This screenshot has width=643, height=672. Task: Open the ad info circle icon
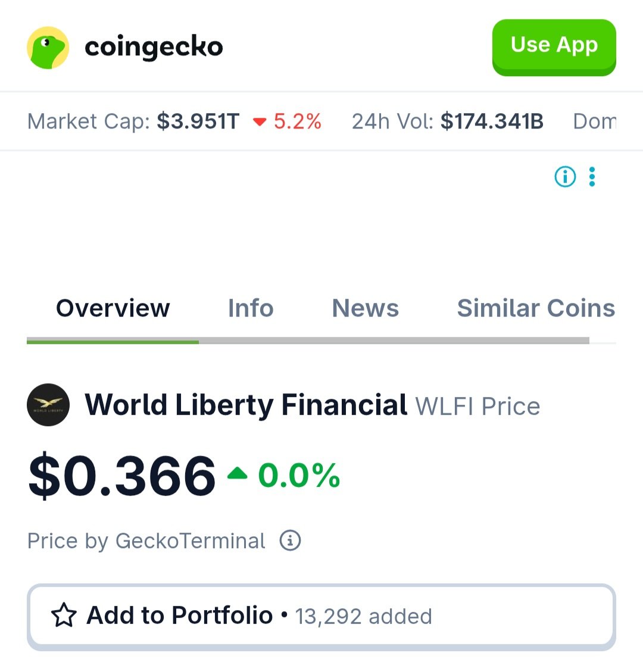[x=565, y=177]
